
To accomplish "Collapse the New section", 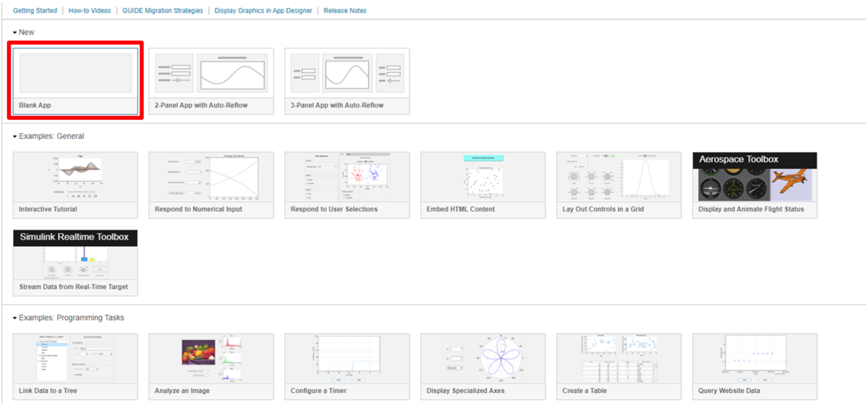I will click(15, 33).
